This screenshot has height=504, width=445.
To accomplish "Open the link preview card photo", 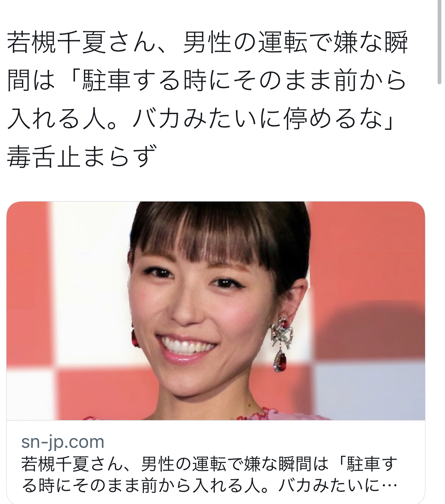I will tap(216, 311).
